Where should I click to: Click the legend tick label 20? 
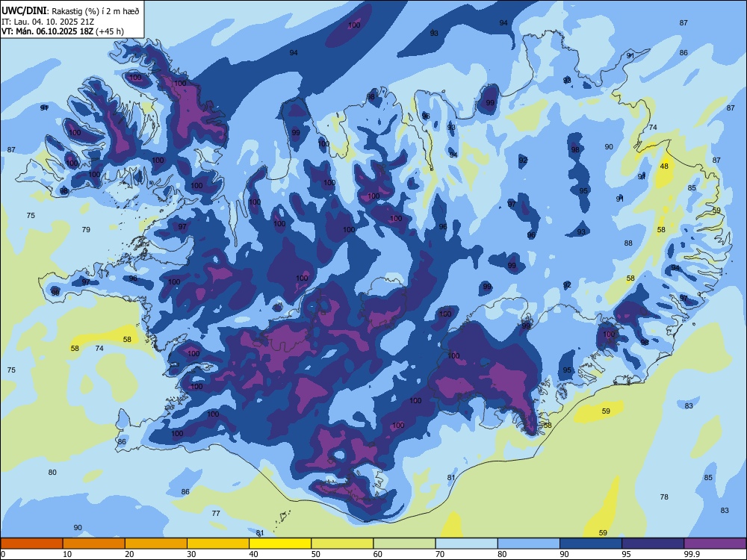pos(129,554)
